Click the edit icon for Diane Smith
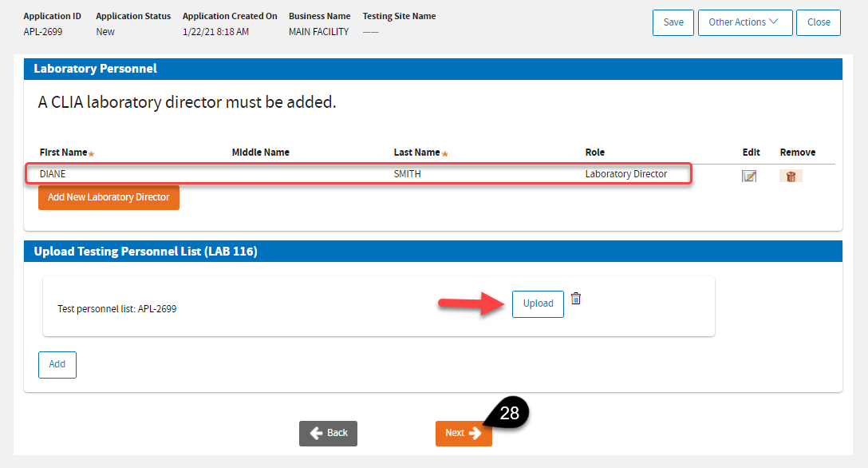This screenshot has width=868, height=468. tap(748, 176)
